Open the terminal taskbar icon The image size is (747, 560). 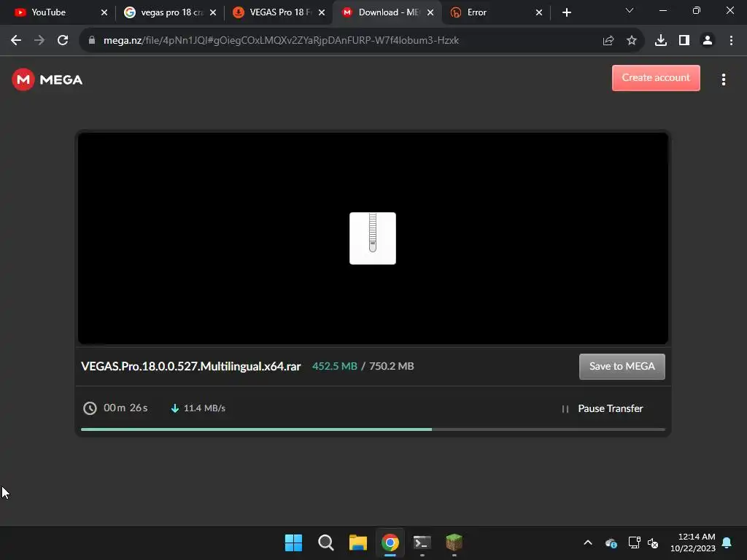422,542
